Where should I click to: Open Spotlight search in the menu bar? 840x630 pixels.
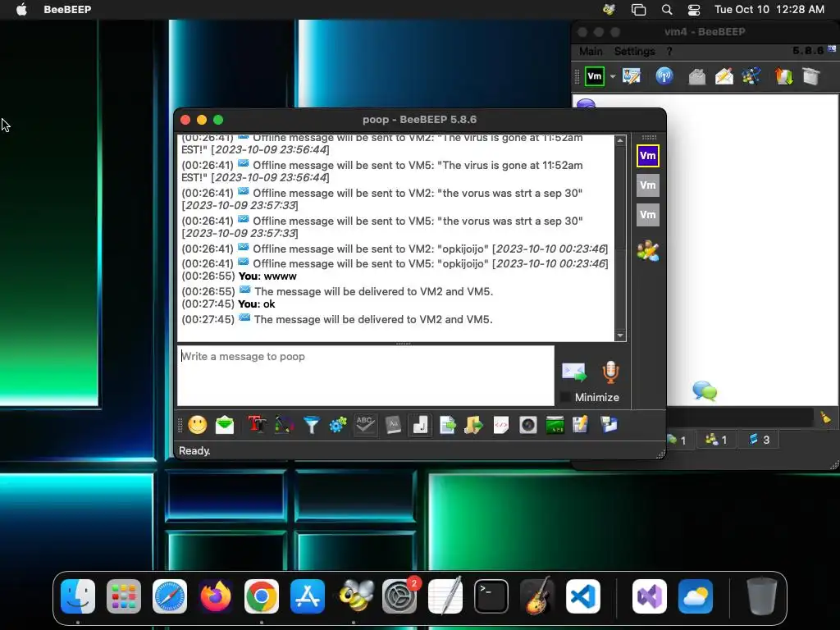click(x=666, y=10)
